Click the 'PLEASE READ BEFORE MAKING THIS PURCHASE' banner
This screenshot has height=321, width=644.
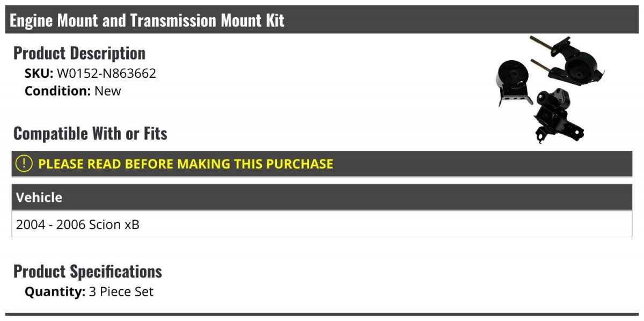322,164
